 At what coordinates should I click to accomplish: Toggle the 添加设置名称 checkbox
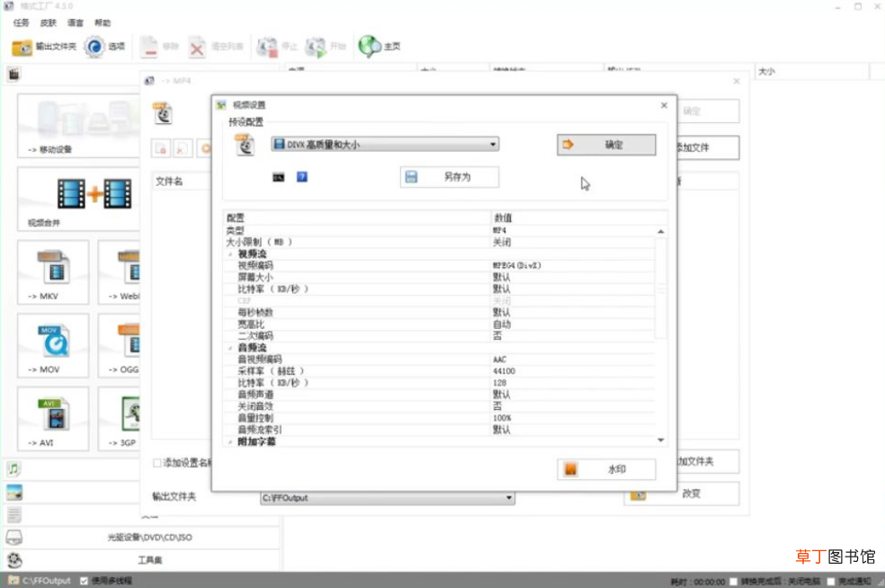coord(156,463)
